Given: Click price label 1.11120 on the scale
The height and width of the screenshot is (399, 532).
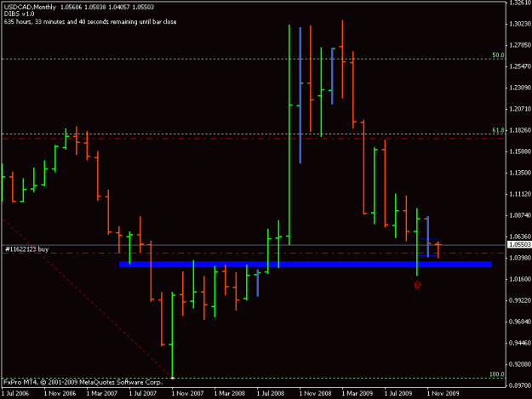Looking at the screenshot, I should [519, 194].
